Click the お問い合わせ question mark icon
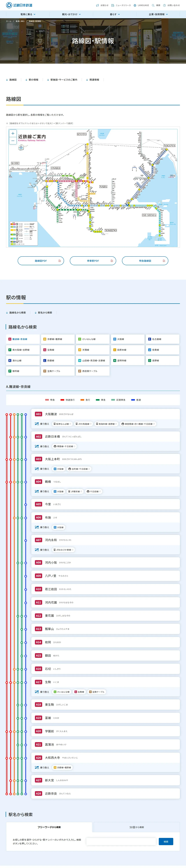This screenshot has width=186, height=868. point(165,5)
